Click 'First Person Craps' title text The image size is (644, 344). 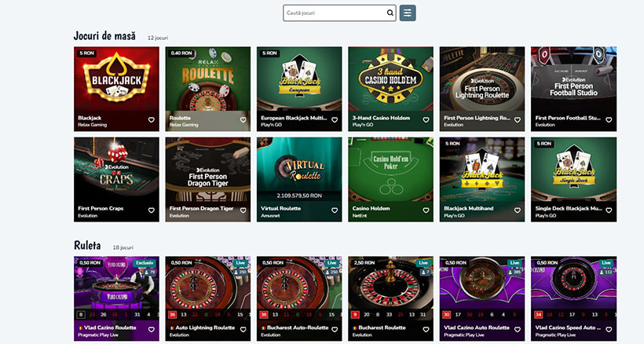101,209
